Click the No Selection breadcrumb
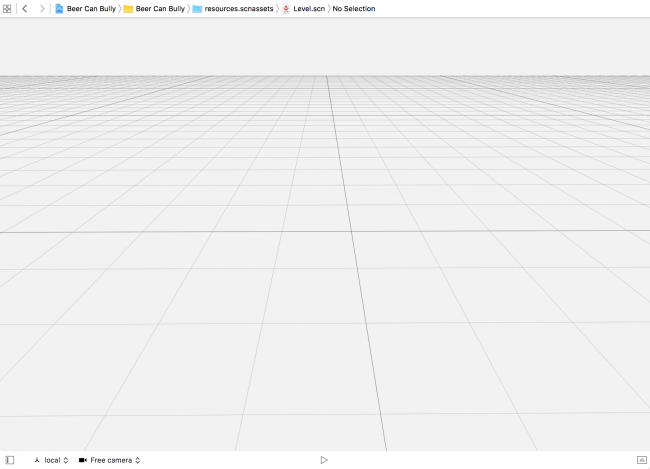This screenshot has width=650, height=469. (x=354, y=9)
